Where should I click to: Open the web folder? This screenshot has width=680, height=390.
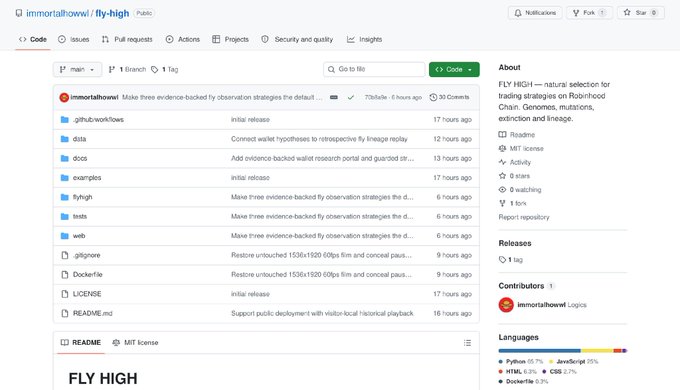coord(79,236)
